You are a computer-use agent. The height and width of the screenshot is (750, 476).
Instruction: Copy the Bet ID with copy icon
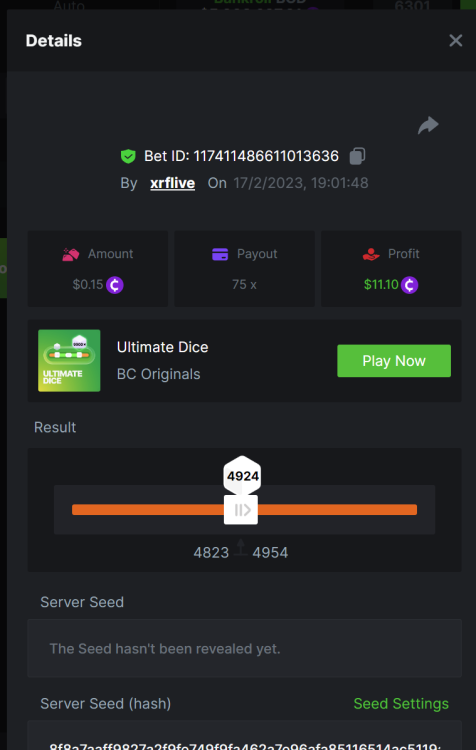click(357, 156)
